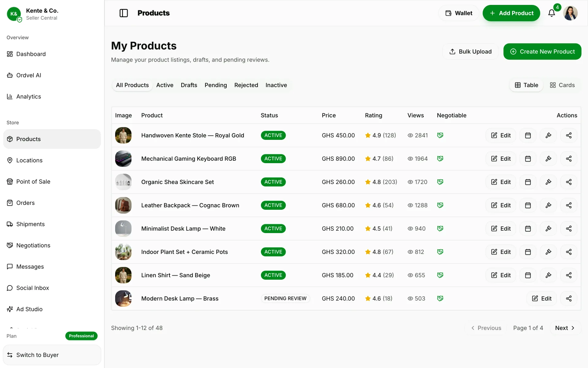The height and width of the screenshot is (368, 588).
Task: Click Create New Product button
Action: (542, 52)
